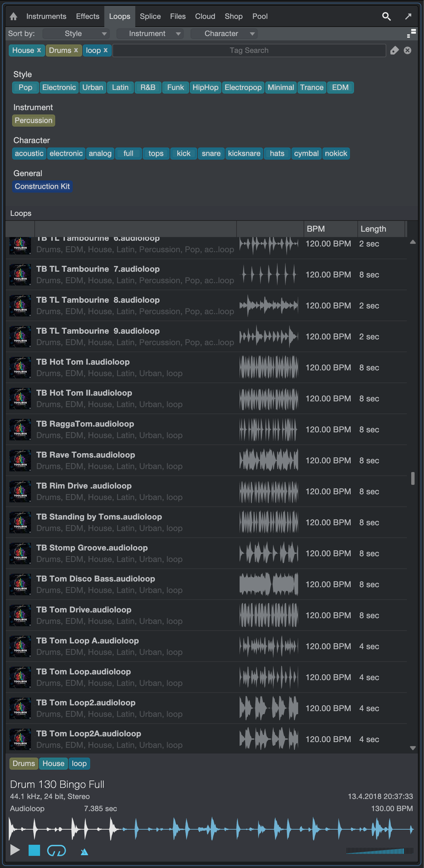424x868 pixels.
Task: Toggle the list view options icon
Action: tap(411, 33)
